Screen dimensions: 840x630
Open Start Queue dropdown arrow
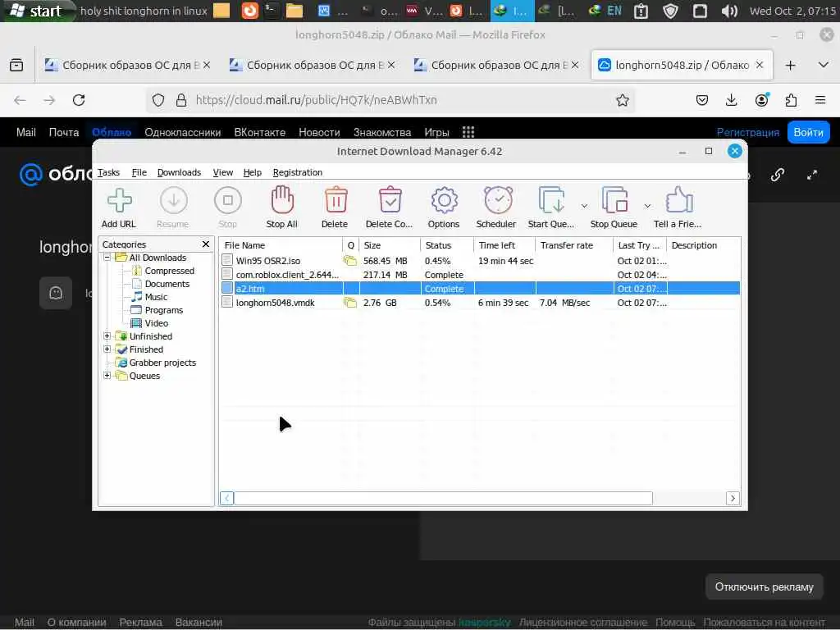(584, 206)
